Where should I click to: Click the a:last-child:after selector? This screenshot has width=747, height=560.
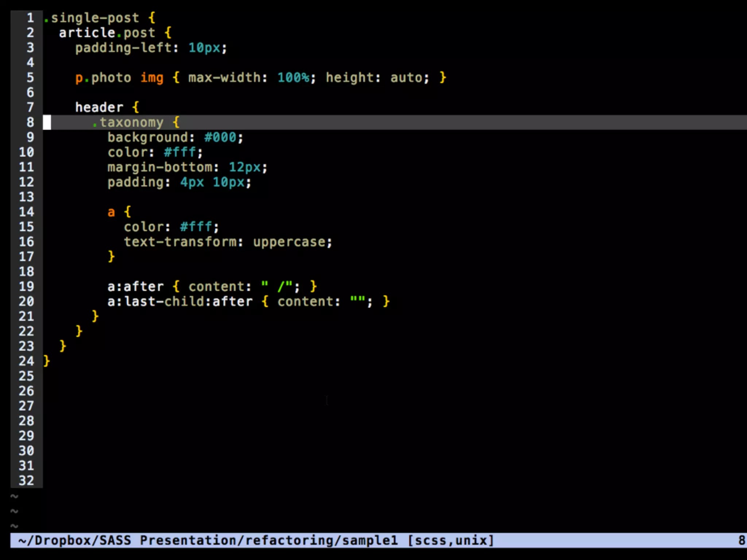180,302
